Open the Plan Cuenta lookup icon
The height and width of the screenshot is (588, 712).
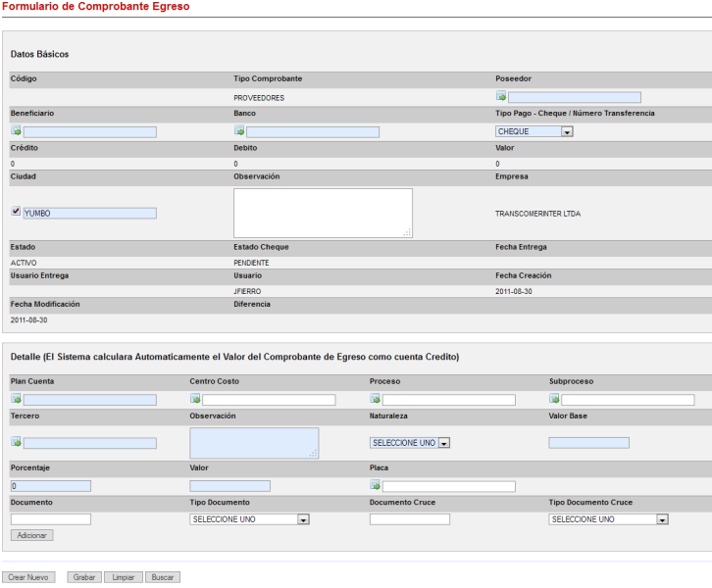17,400
